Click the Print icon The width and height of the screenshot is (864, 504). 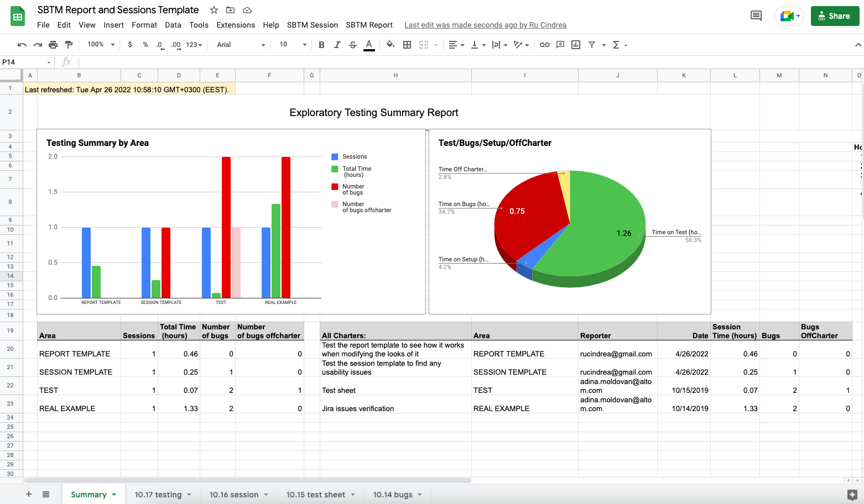(53, 45)
